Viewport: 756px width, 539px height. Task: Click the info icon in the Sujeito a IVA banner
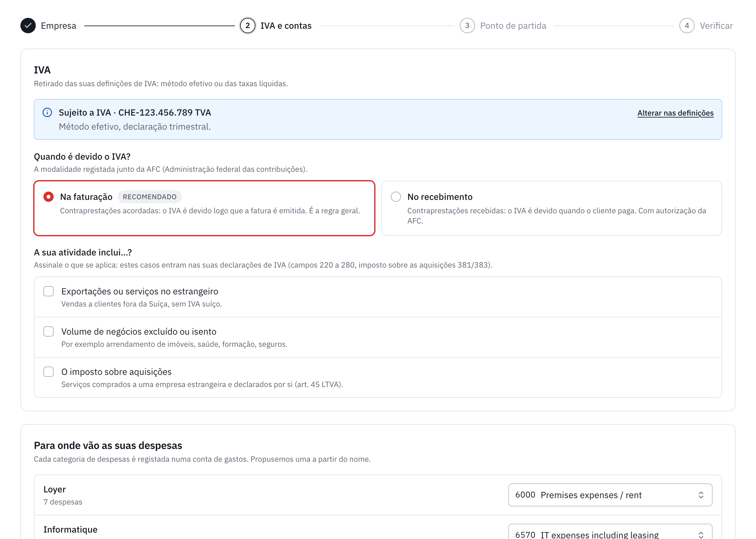click(47, 112)
